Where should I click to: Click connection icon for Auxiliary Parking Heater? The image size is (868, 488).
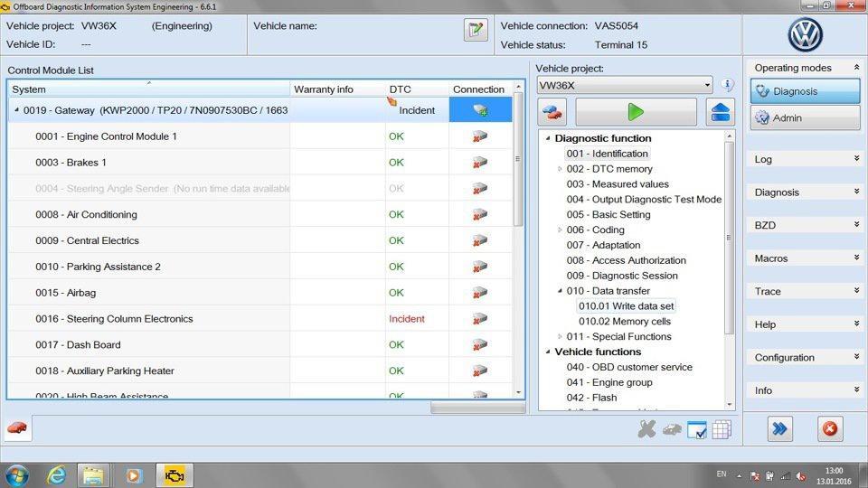pos(479,371)
